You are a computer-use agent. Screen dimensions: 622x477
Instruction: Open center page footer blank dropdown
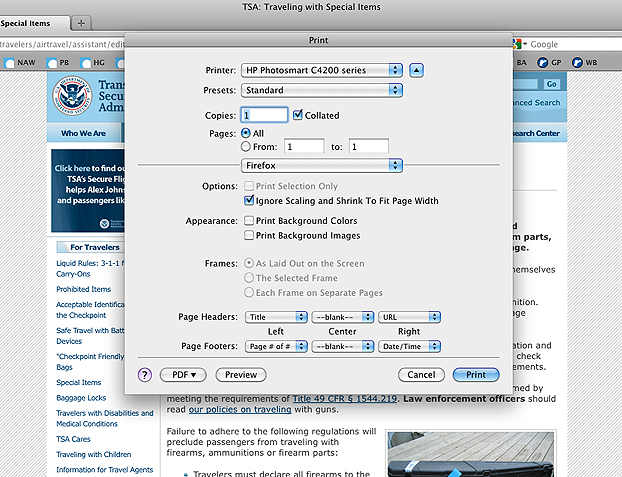coord(343,346)
